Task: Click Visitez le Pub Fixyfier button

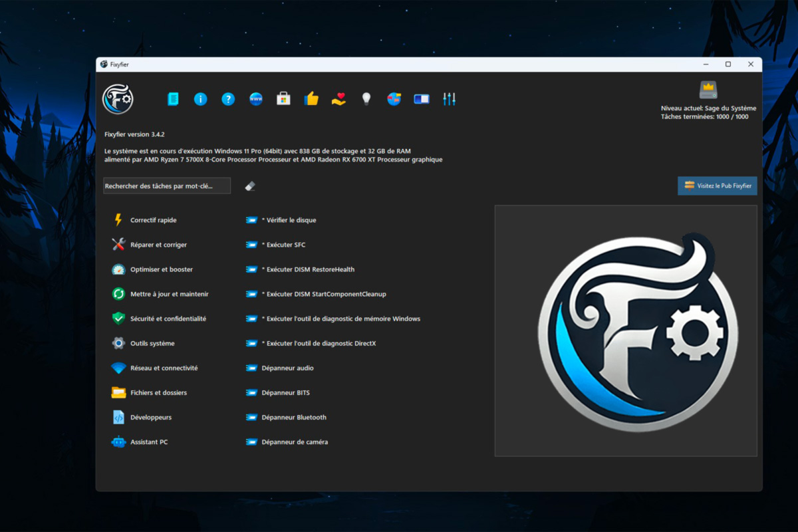Action: [x=718, y=186]
